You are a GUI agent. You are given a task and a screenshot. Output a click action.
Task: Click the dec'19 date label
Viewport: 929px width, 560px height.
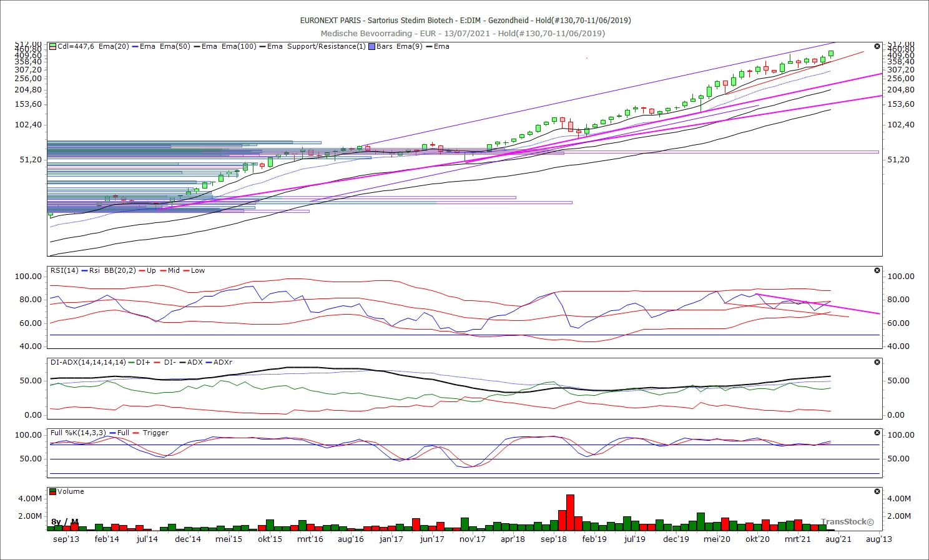pyautogui.click(x=676, y=539)
